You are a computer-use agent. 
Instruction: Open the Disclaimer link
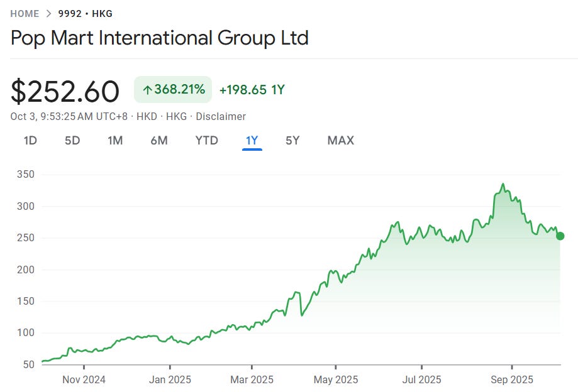[x=220, y=116]
